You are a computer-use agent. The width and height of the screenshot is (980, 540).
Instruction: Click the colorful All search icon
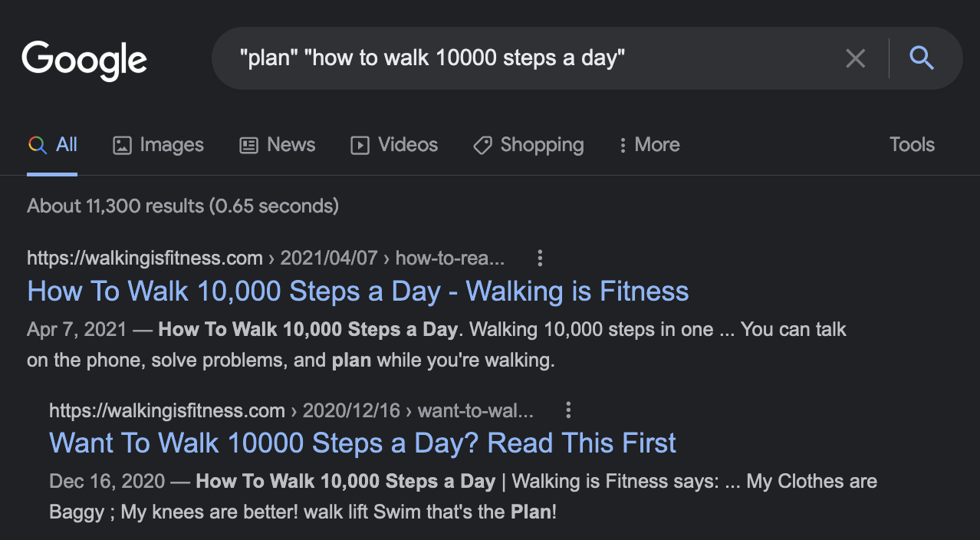(x=37, y=145)
